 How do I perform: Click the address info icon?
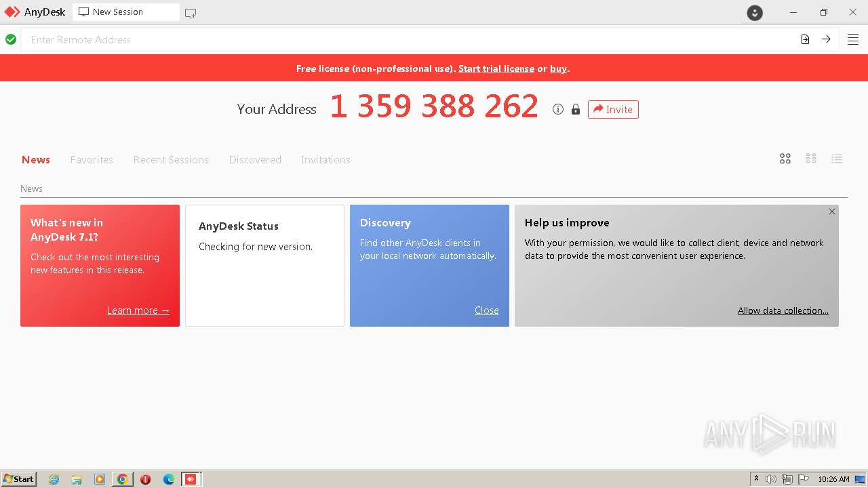558,109
